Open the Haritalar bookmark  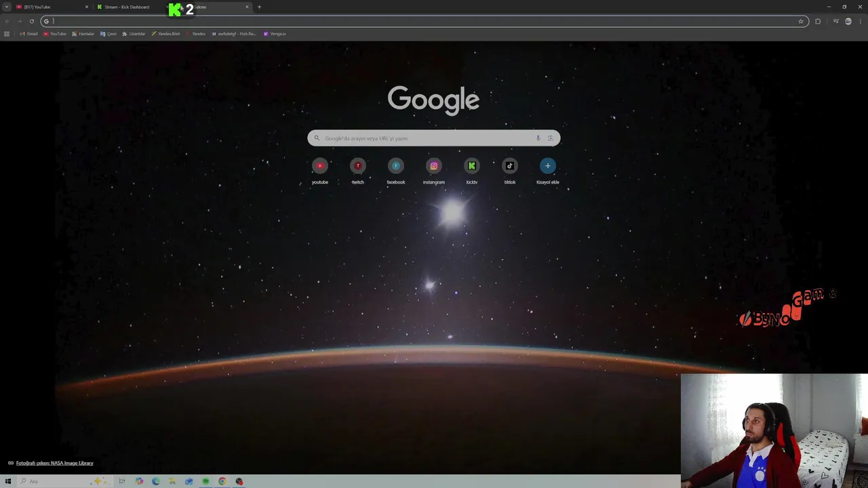(83, 34)
